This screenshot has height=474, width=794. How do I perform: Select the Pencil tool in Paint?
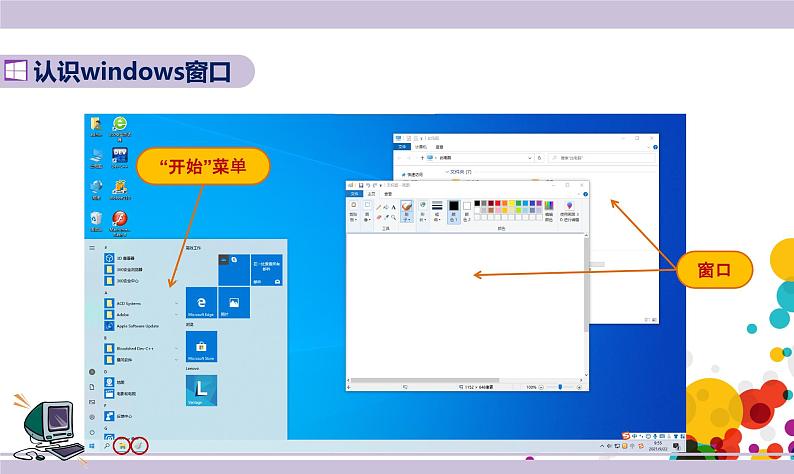378,208
